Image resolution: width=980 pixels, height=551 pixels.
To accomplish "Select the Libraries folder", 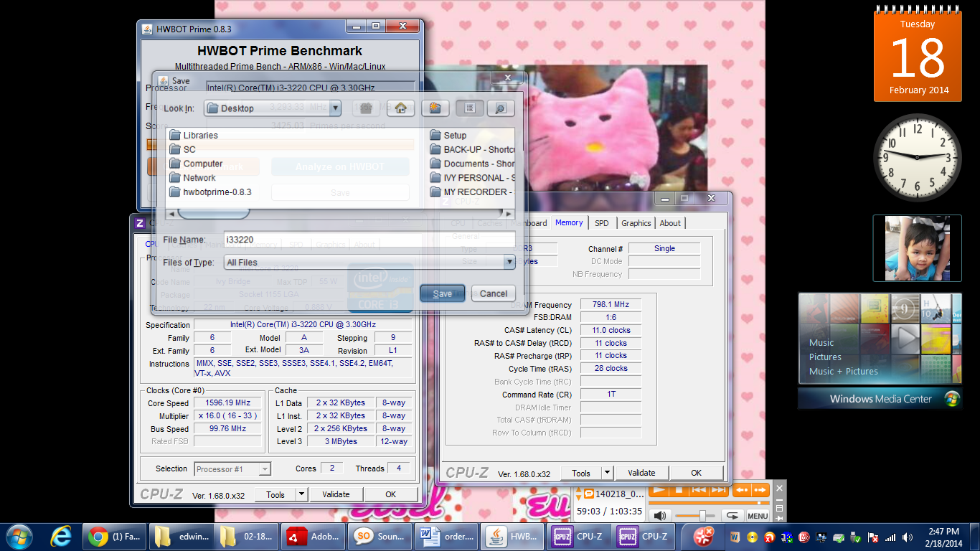I will [194, 135].
